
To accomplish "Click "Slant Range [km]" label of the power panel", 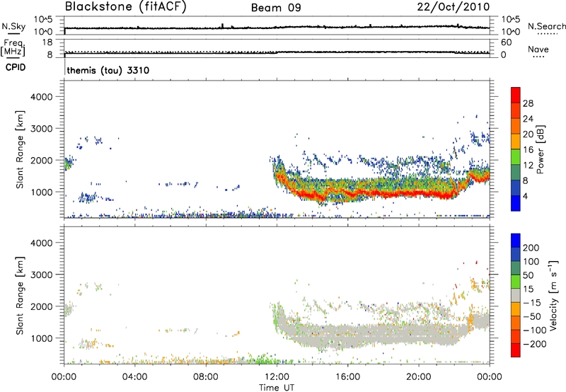I will coord(20,149).
